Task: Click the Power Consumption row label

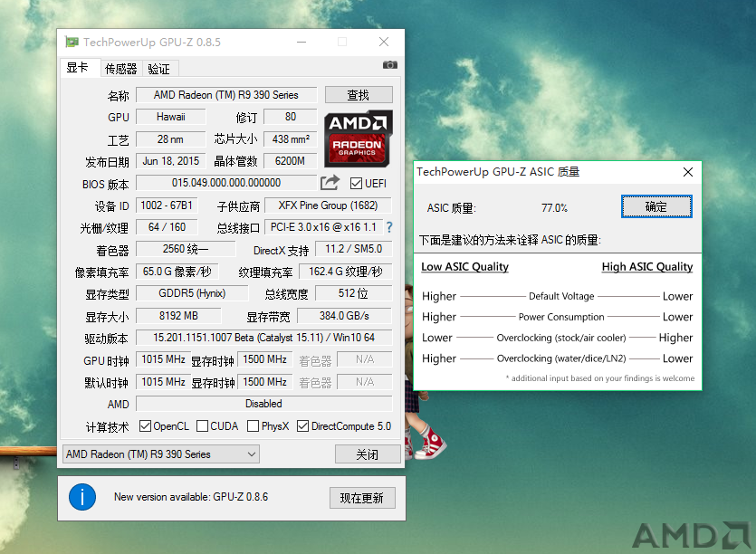Action: pos(561,317)
